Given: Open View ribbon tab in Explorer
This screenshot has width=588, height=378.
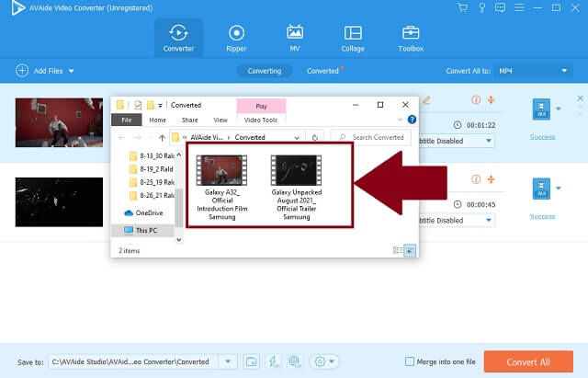Looking at the screenshot, I should 220,120.
